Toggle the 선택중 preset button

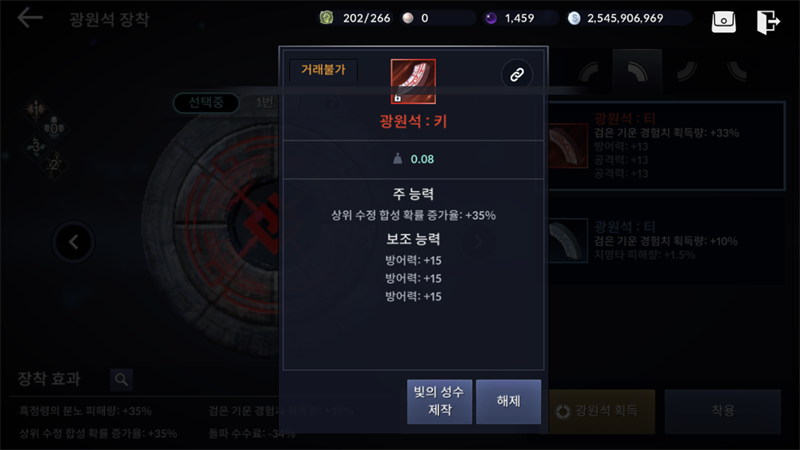pos(206,103)
